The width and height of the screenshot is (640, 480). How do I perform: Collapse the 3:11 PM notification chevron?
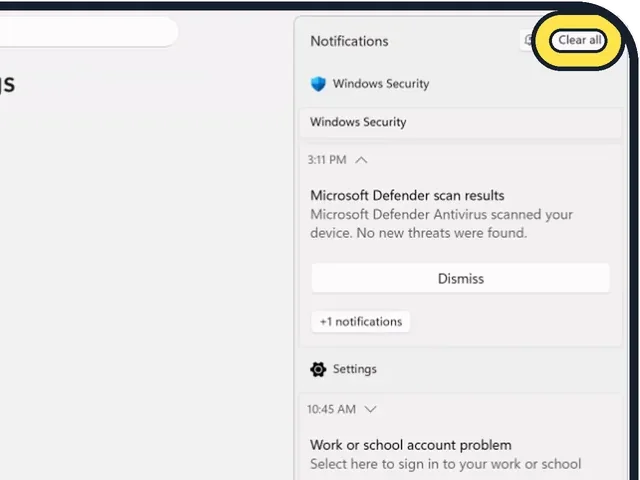click(361, 160)
